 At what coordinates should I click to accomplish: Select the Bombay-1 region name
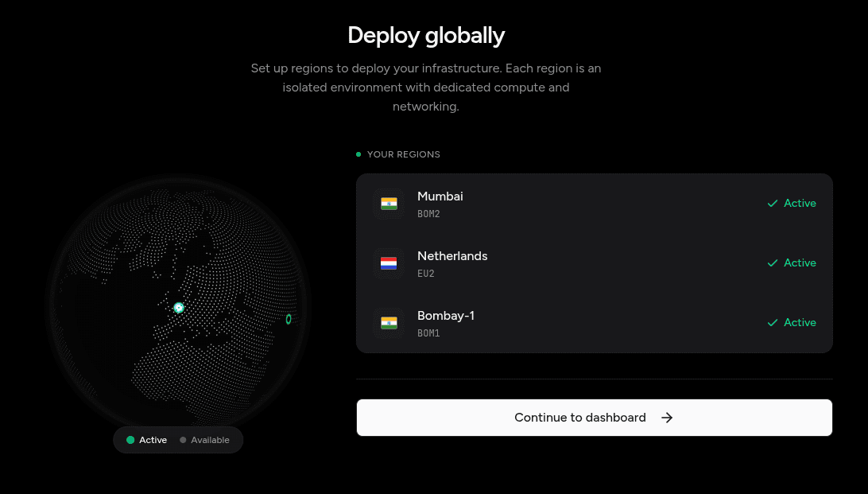445,316
